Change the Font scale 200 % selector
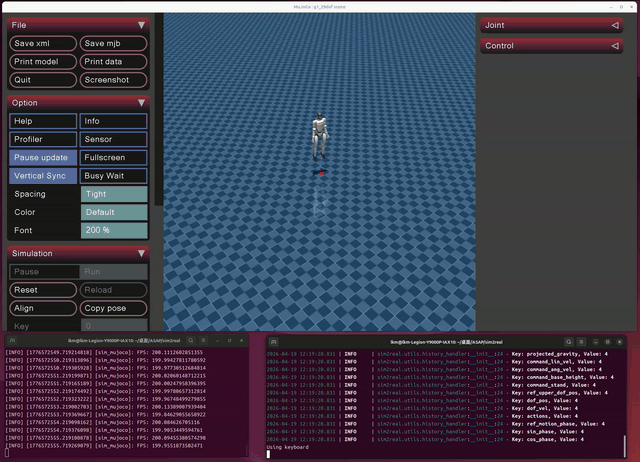Viewport: 640px width, 462px height. point(113,230)
